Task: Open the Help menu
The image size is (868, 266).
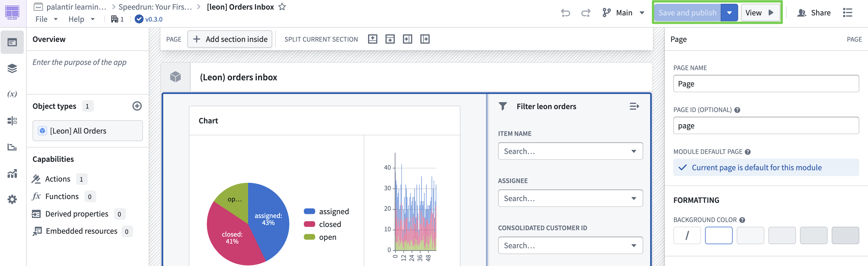Action: click(x=81, y=19)
